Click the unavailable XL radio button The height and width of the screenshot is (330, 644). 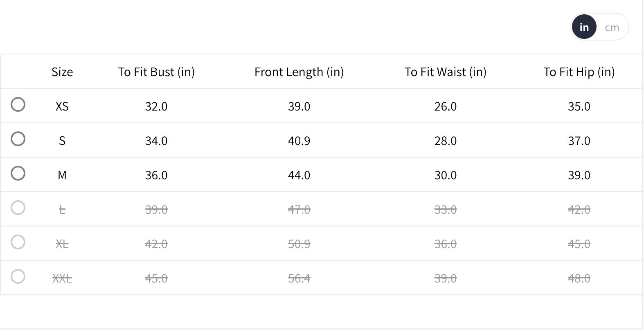(x=18, y=242)
